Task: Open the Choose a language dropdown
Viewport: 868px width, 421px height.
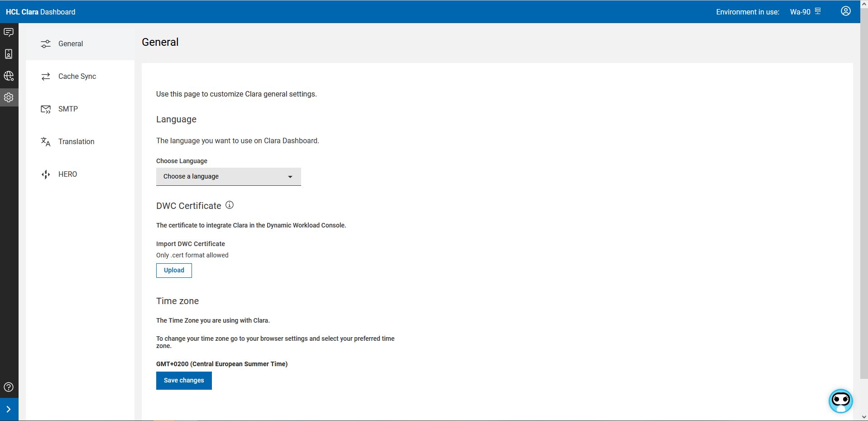Action: 229,177
